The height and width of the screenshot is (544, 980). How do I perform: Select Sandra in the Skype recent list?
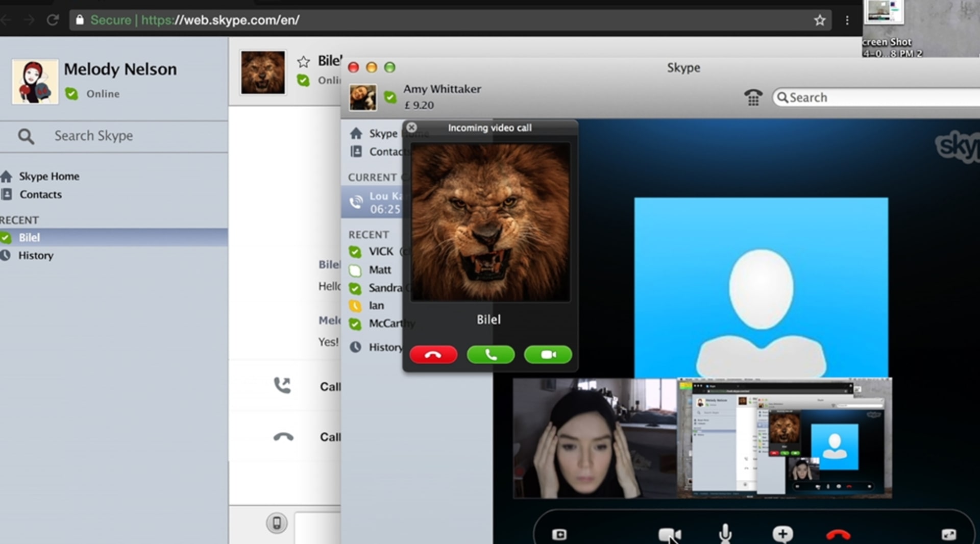385,288
